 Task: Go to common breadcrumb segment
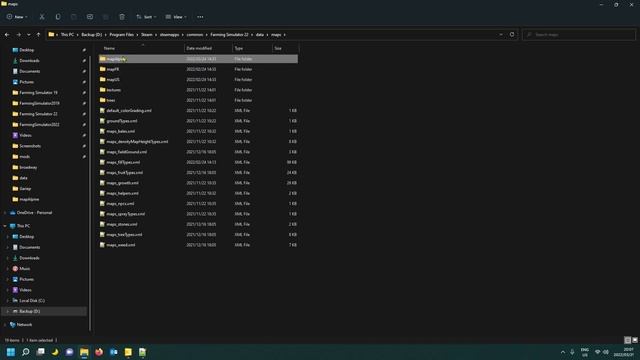(195, 35)
